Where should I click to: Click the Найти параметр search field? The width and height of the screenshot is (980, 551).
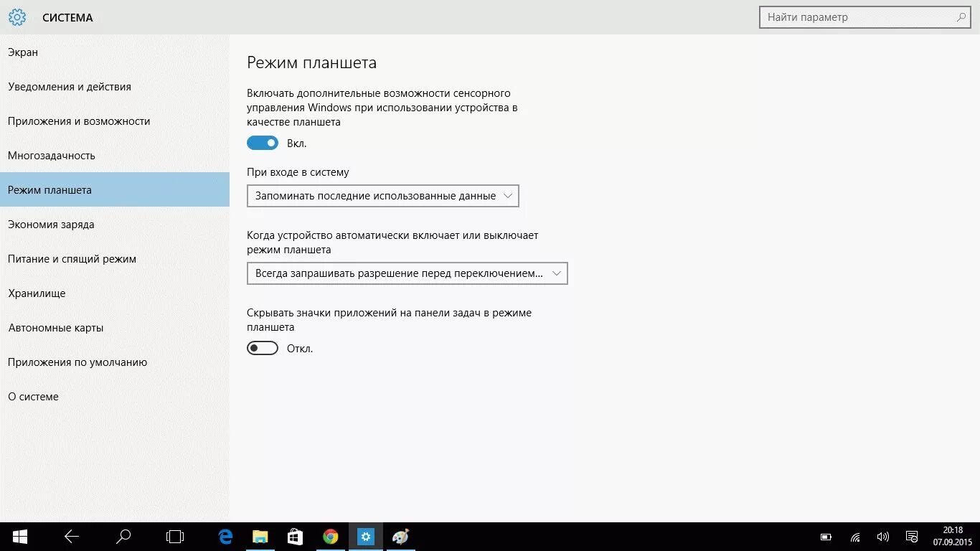866,17
